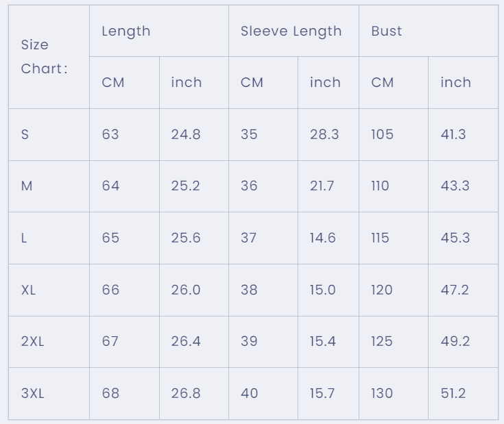Click the 40 sleeve CM value
Viewport: 504px width, 424px height.
(250, 393)
